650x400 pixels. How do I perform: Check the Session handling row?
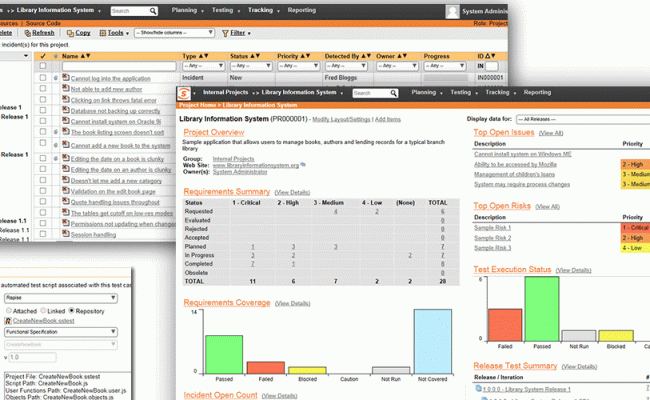click(43, 234)
